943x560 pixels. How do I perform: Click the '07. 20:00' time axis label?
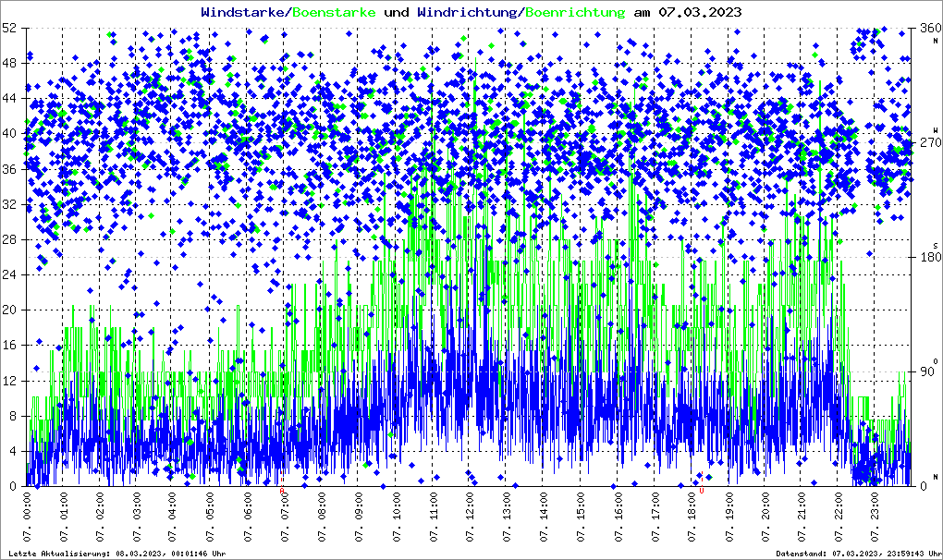pos(765,517)
